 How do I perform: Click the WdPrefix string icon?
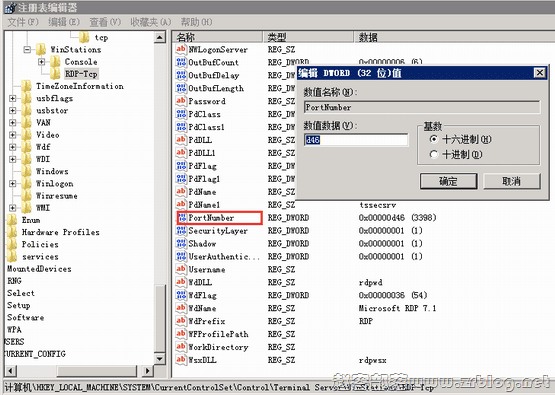point(181,321)
